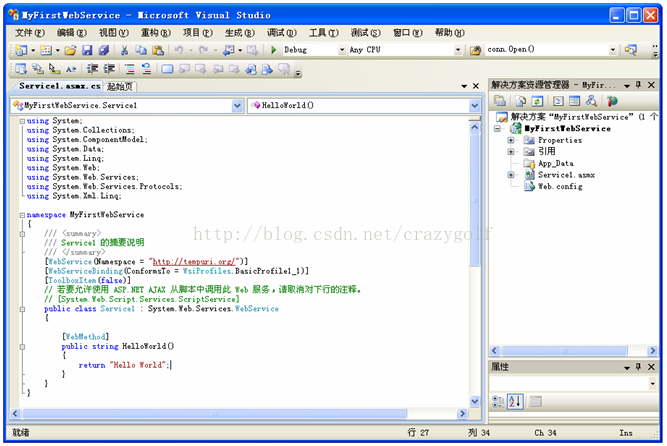The height and width of the screenshot is (446, 667).
Task: Open the HelloWorld() member dropdown
Action: click(x=475, y=106)
